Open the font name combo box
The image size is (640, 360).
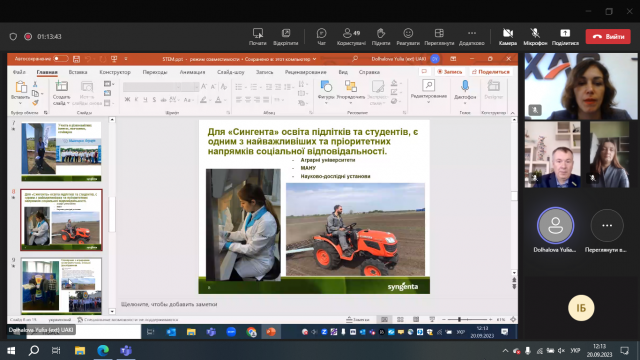pyautogui.click(x=152, y=87)
